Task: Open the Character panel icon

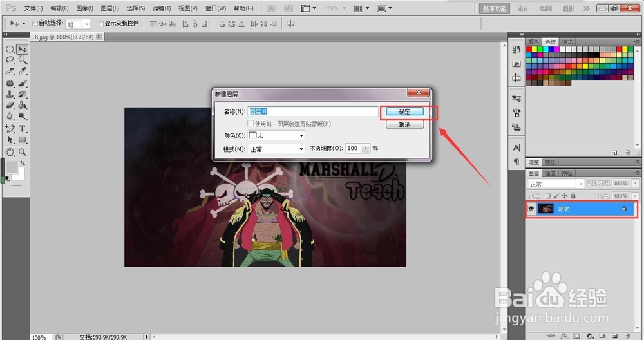Action: 516,147
